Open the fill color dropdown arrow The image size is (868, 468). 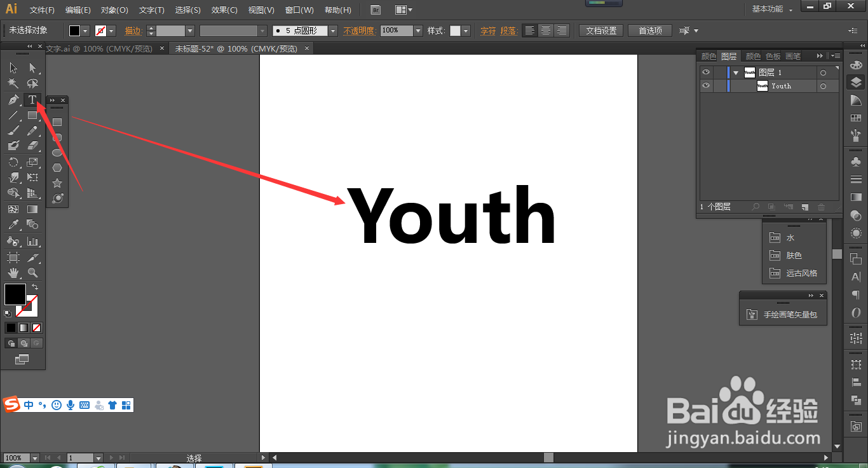(x=86, y=31)
